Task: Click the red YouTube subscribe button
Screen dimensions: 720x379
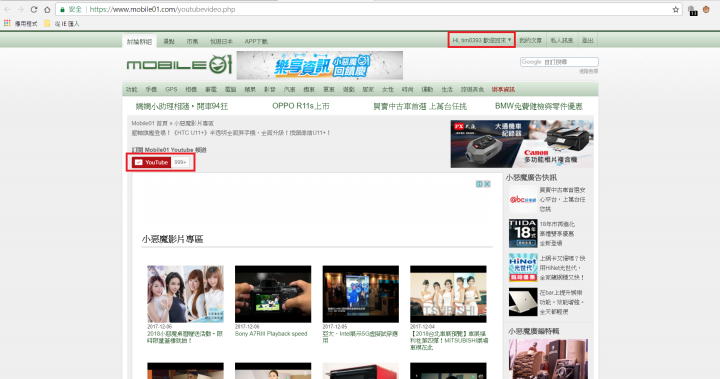Action: [152, 162]
